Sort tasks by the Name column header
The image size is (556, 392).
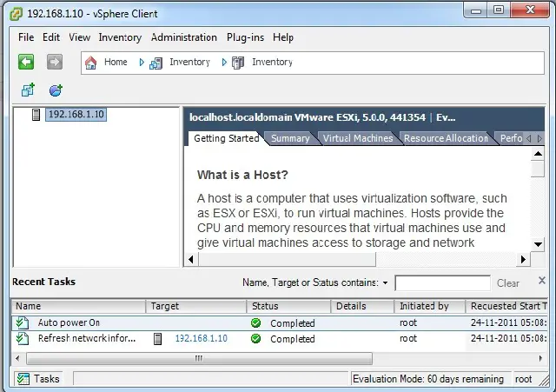pos(78,306)
